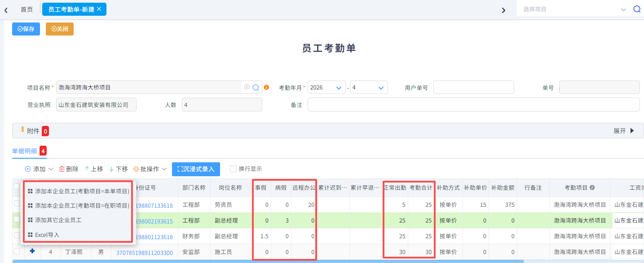Click the 删除 trash button
This screenshot has width=644, height=263.
(x=69, y=169)
